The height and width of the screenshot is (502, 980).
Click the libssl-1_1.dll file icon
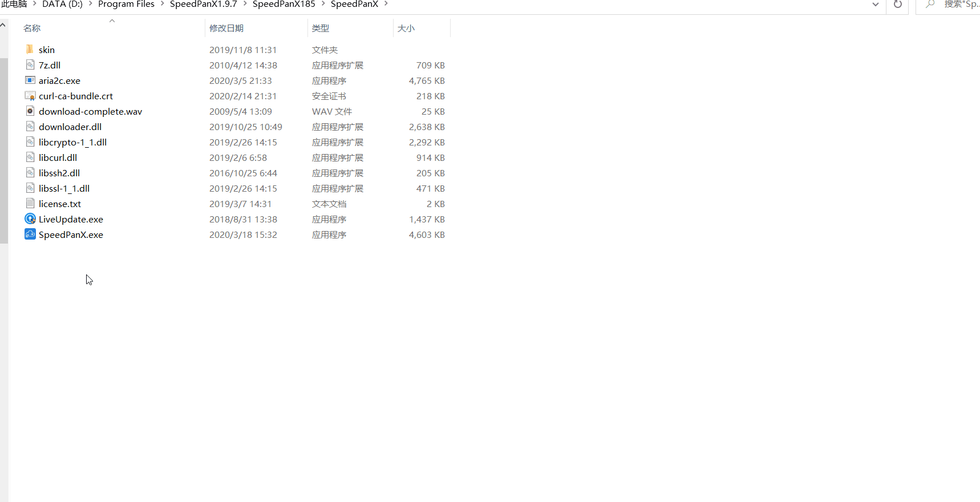point(30,188)
